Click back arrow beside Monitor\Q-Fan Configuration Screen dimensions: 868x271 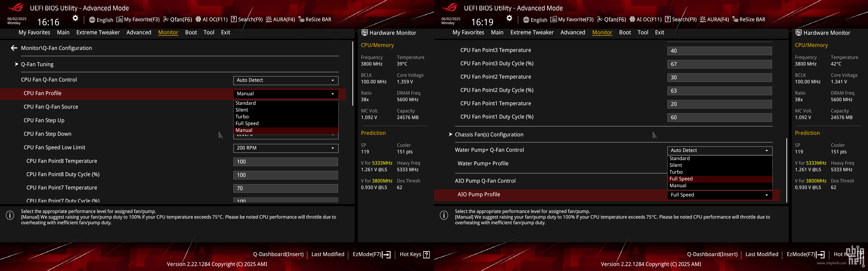click(14, 48)
